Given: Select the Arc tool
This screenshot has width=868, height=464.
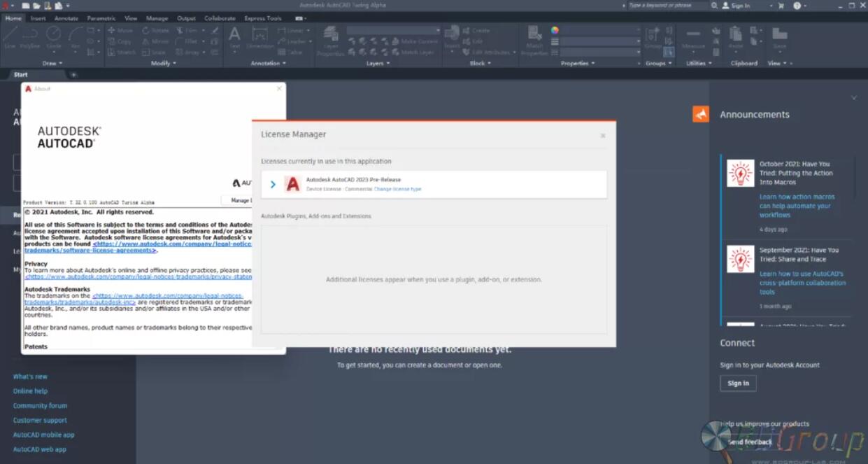Looking at the screenshot, I should pos(76,38).
